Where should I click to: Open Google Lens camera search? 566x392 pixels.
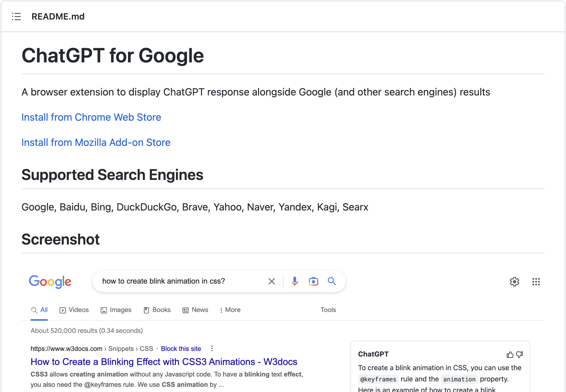(313, 281)
